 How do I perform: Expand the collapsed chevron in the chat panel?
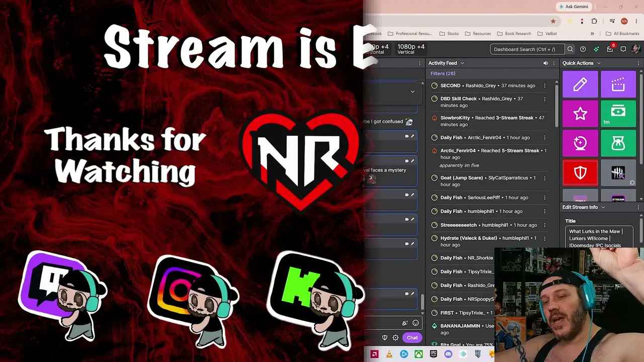coord(413,92)
